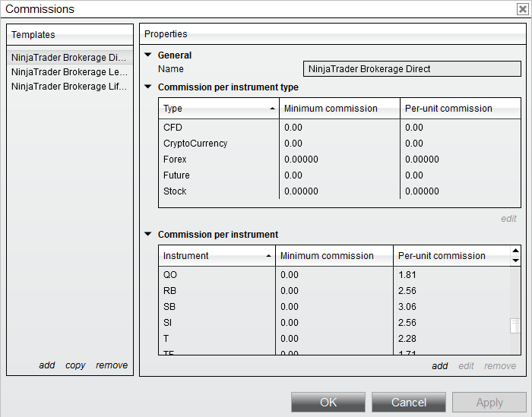The width and height of the screenshot is (532, 417).
Task: Click Minimum commission header in type table
Action: point(340,109)
